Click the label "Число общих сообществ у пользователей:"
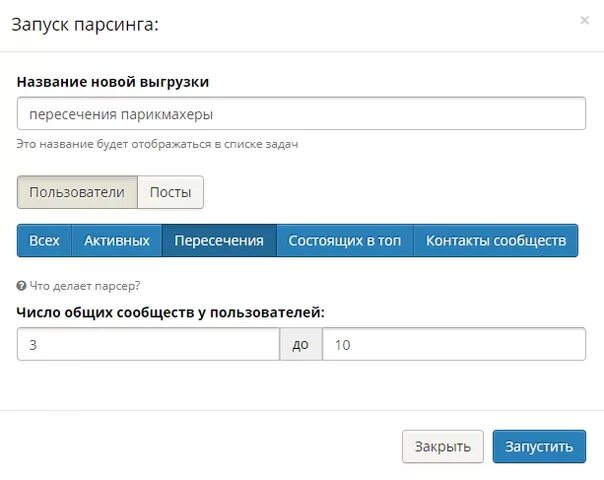Viewport: 604px width, 480px height. 170,312
